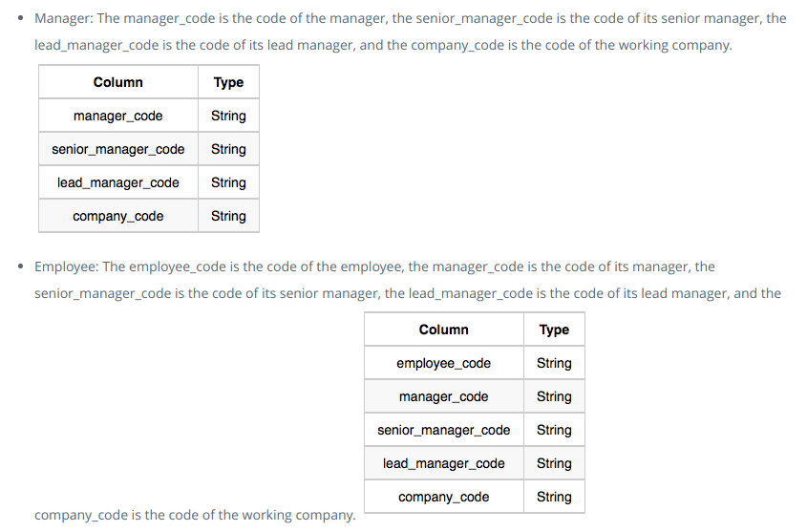Click the Employee bullet description paragraph
This screenshot has height=532, width=807.
[408, 280]
